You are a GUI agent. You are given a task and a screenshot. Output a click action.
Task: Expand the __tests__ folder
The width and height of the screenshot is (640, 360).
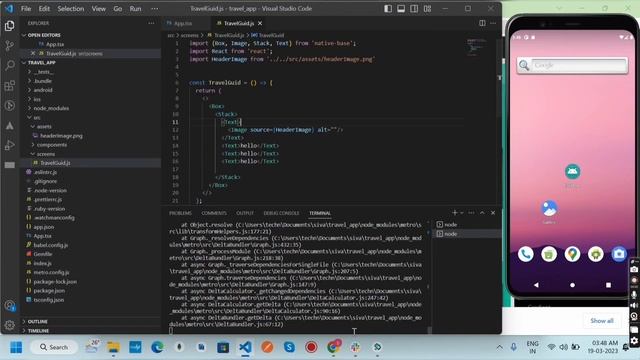pyautogui.click(x=44, y=72)
